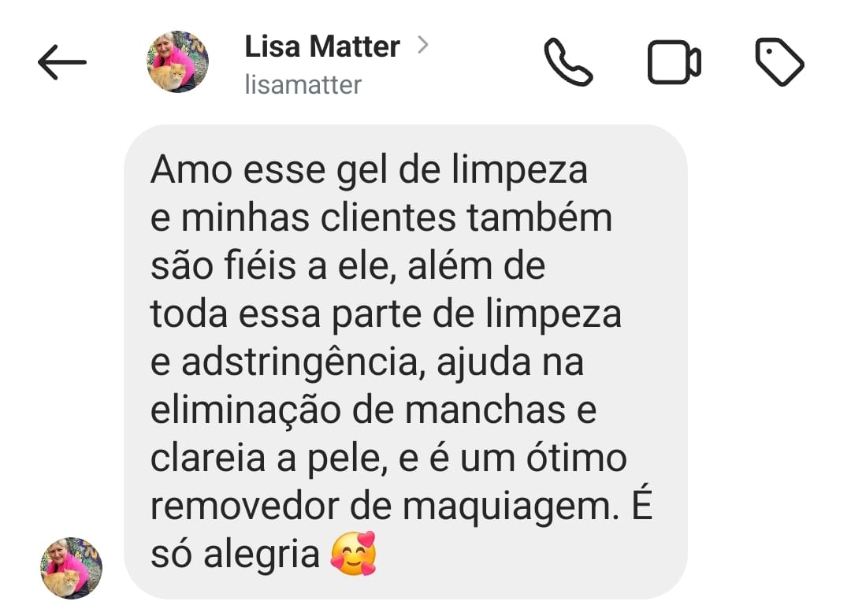Tap the line 'toda essa parte de limpeza'
Screen dimensions: 851x616
tap(386, 314)
